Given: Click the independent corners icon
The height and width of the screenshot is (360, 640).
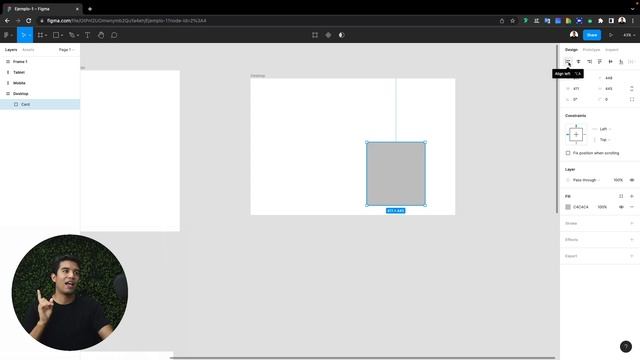Looking at the screenshot, I should tap(631, 100).
